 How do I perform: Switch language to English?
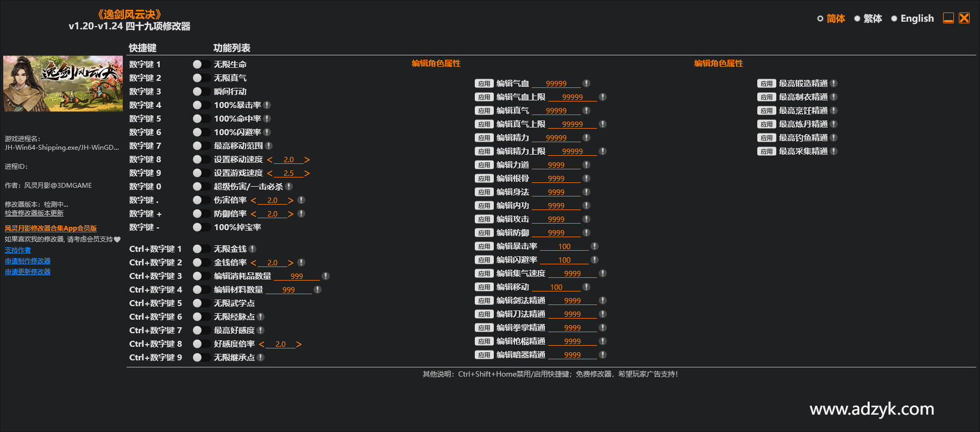point(913,18)
